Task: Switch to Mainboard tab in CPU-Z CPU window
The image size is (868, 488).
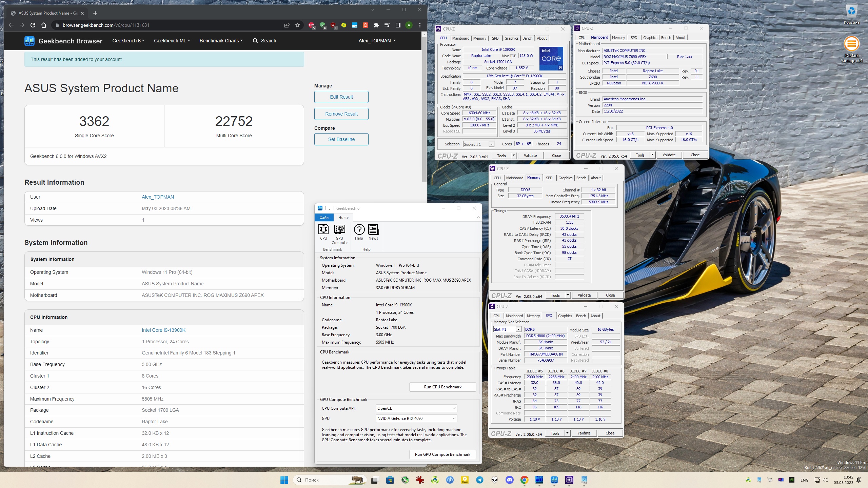Action: pyautogui.click(x=460, y=38)
